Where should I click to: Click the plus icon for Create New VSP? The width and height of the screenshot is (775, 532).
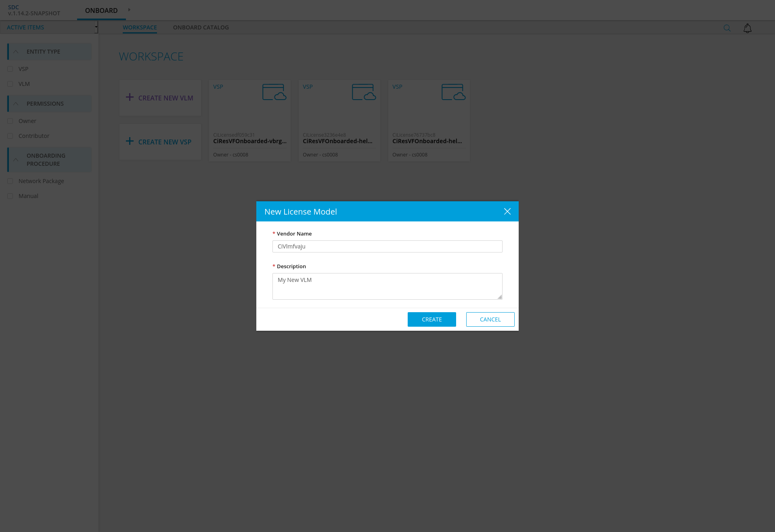[130, 141]
